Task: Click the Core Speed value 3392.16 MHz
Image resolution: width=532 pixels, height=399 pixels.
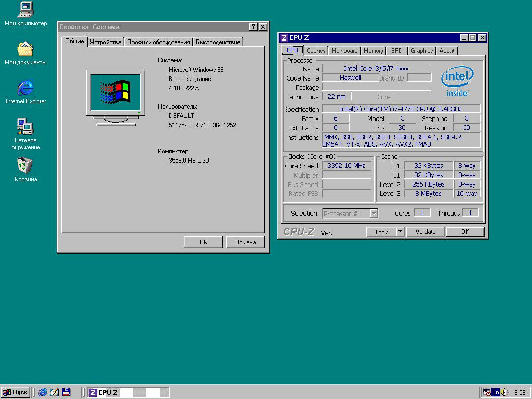Action: coord(346,166)
